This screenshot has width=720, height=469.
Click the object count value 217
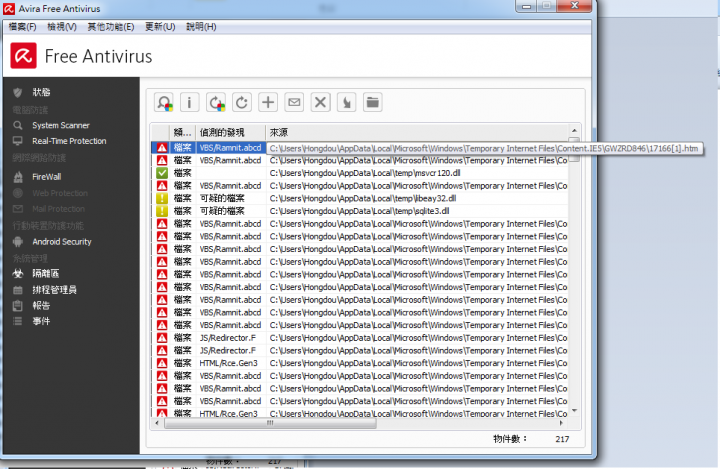(x=562, y=439)
